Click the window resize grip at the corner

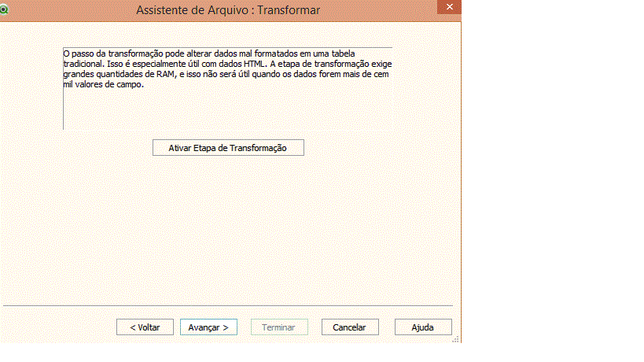455,339
